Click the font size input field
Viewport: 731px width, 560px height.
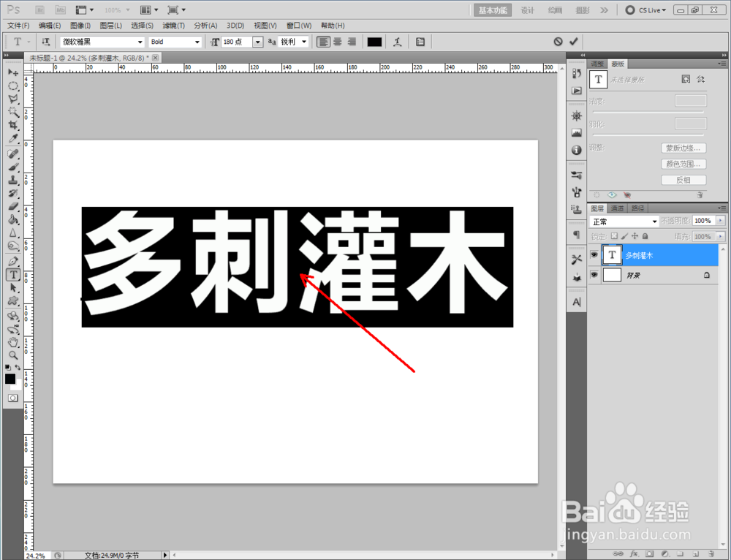(237, 42)
